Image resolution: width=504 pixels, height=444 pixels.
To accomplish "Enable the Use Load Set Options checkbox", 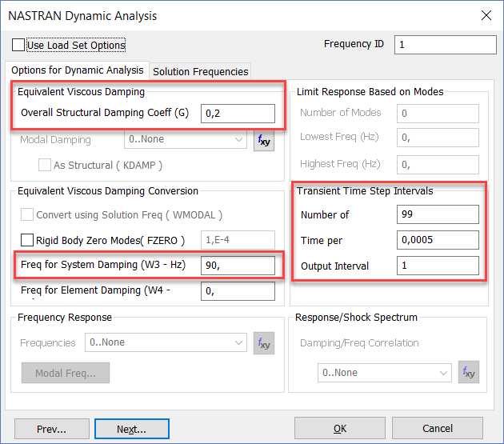I will [18, 45].
